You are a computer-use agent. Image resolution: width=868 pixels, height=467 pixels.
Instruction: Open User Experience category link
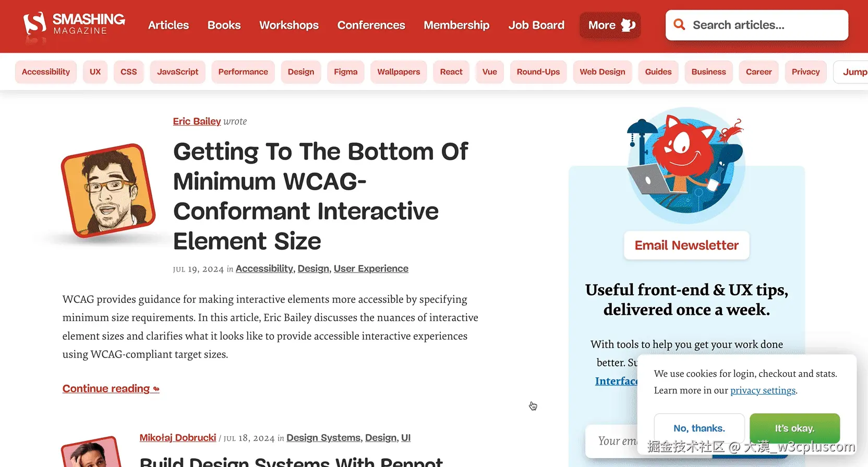point(371,268)
